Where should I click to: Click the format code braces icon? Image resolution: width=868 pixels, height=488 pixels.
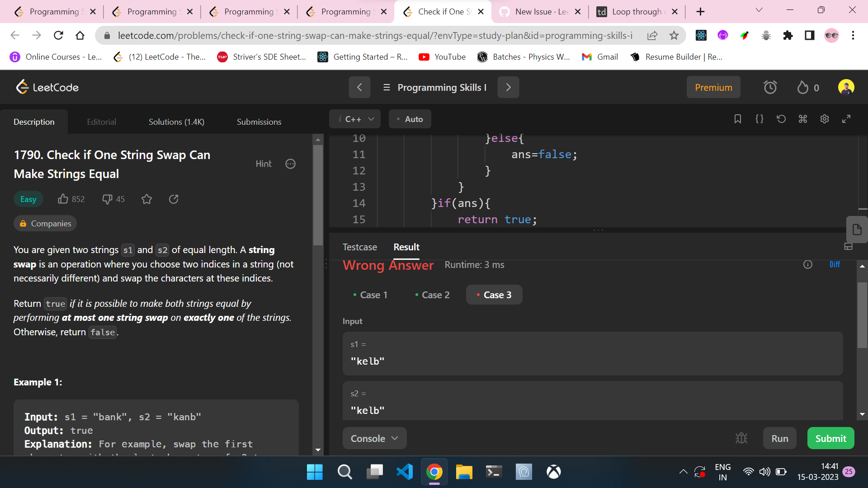759,119
